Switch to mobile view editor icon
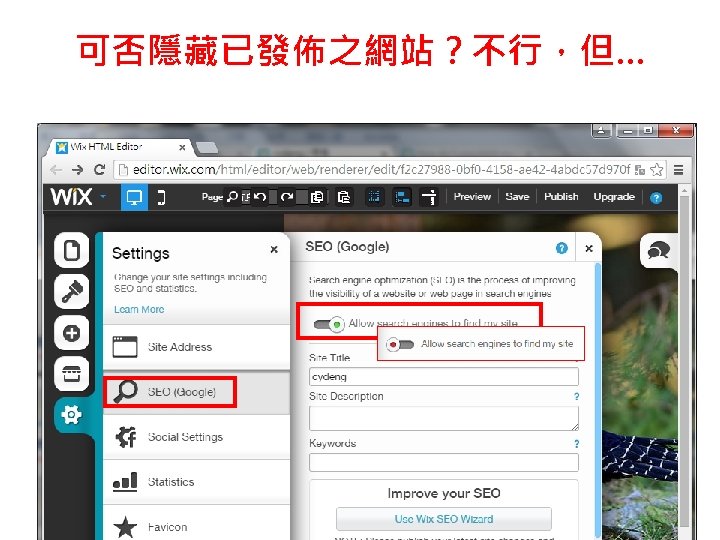 [161, 197]
